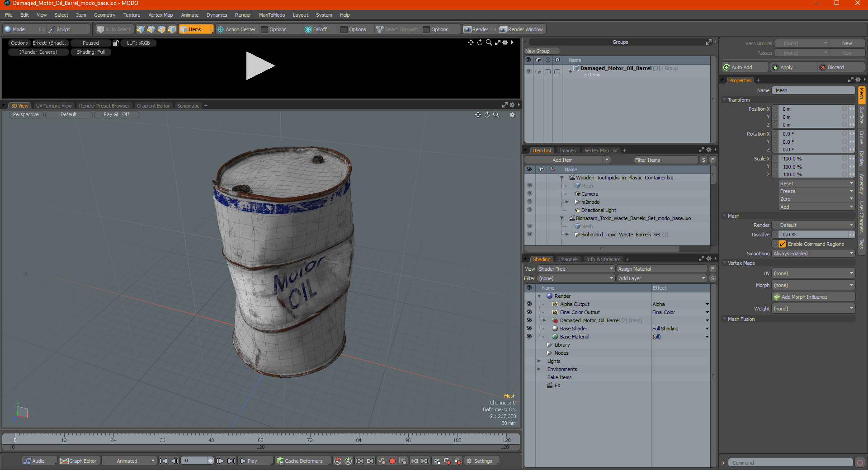This screenshot has width=868, height=470.
Task: Open the Filter (none) dropdown
Action: pos(576,278)
